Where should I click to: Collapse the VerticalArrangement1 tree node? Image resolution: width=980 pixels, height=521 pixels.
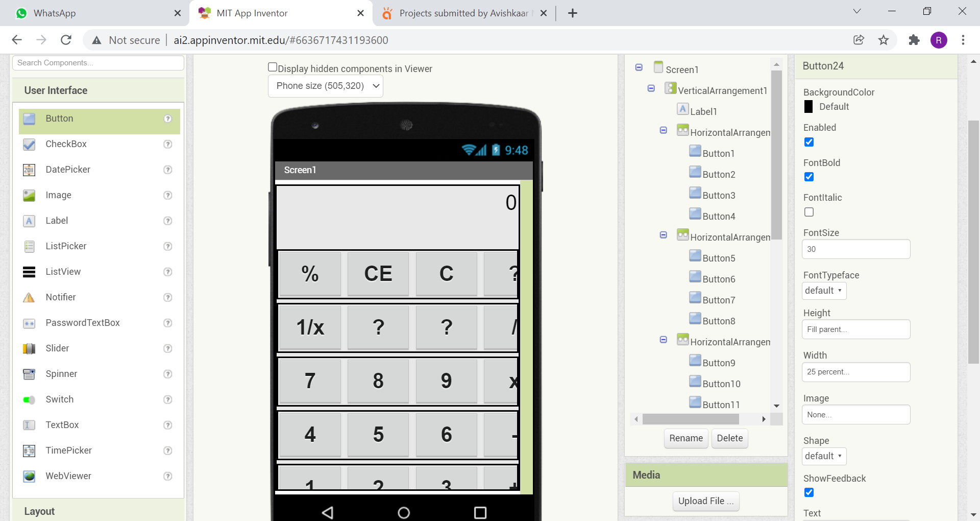(x=651, y=88)
